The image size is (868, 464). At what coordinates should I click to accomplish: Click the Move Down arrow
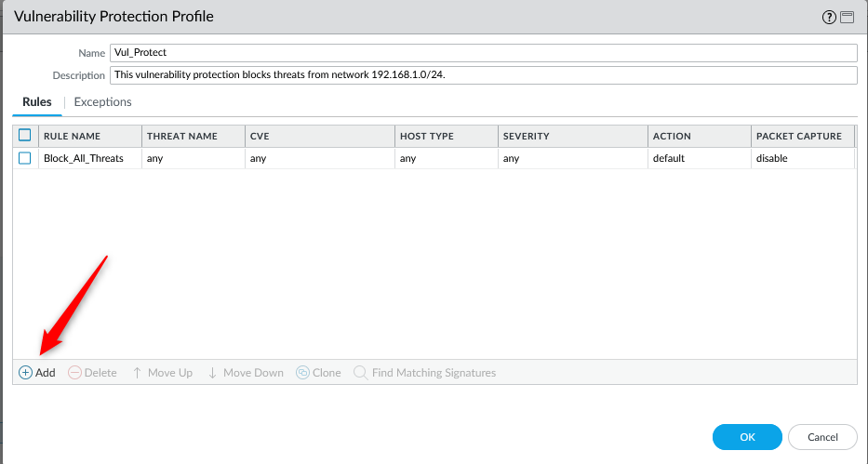click(213, 373)
